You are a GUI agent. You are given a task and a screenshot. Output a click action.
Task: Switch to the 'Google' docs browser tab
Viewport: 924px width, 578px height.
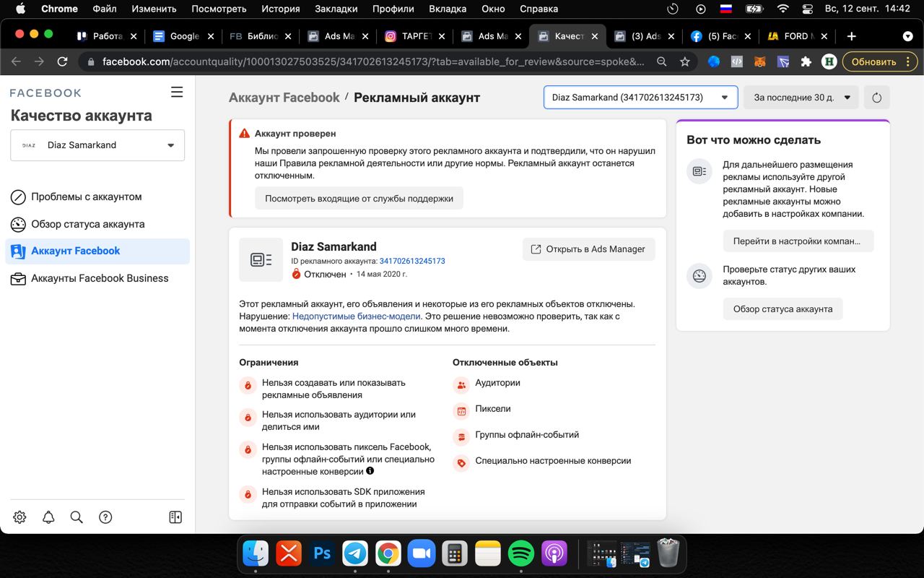click(x=183, y=36)
